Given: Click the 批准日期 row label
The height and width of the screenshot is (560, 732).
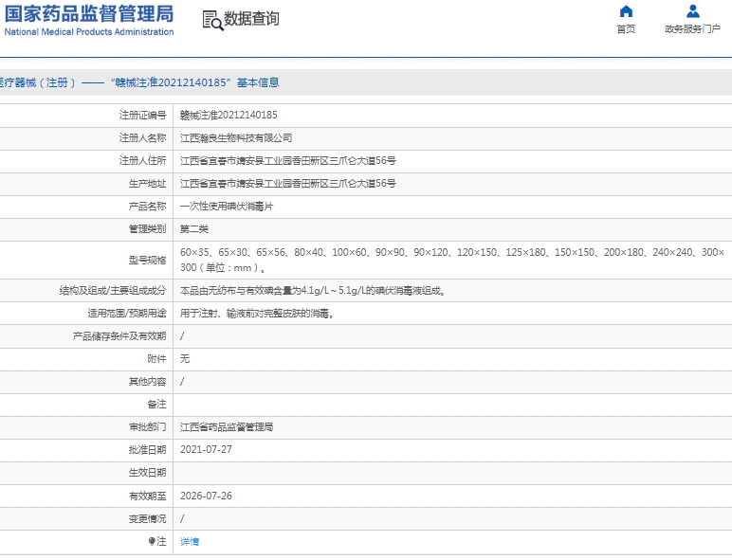Looking at the screenshot, I should pos(148,449).
